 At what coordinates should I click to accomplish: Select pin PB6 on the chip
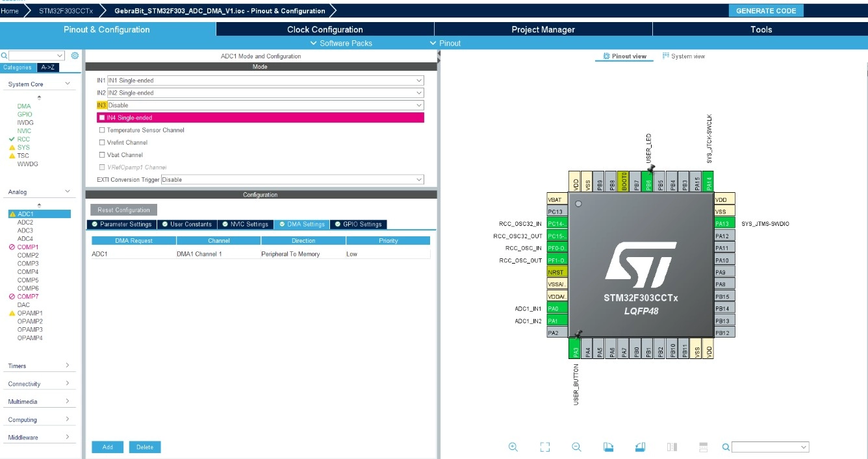648,180
